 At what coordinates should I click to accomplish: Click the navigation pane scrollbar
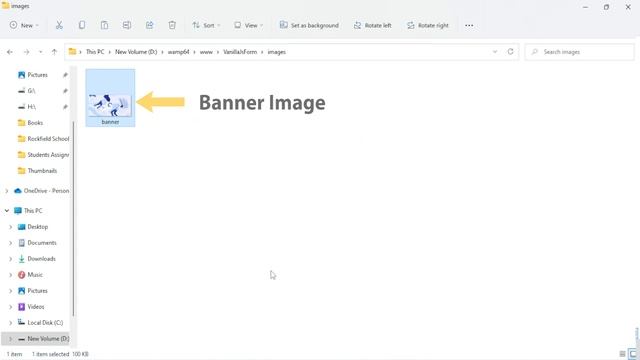point(73,218)
